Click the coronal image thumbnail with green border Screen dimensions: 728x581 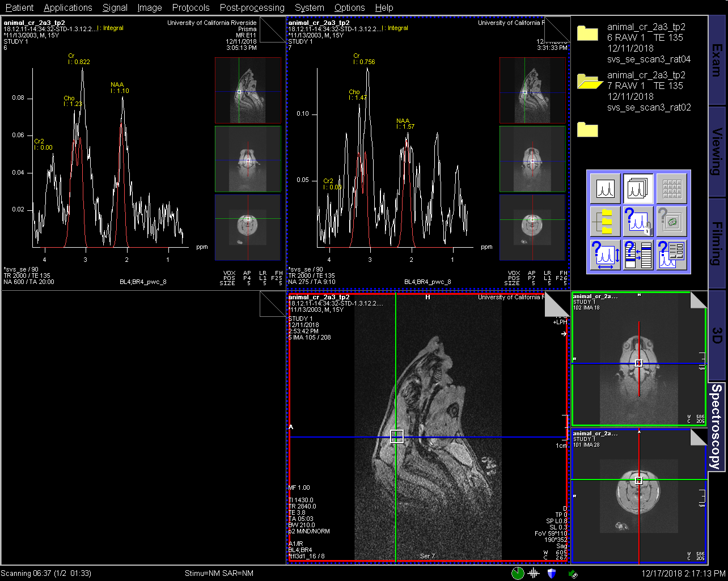(638, 358)
